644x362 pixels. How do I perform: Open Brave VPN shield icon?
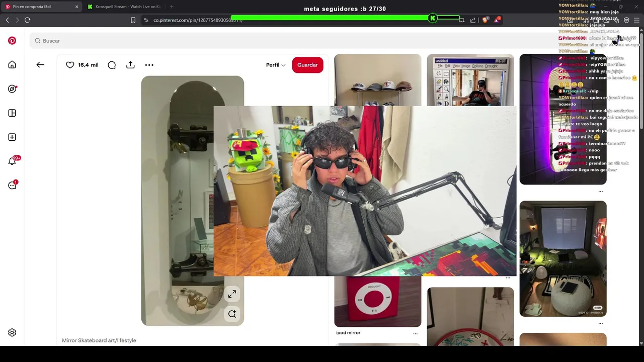(x=626, y=20)
